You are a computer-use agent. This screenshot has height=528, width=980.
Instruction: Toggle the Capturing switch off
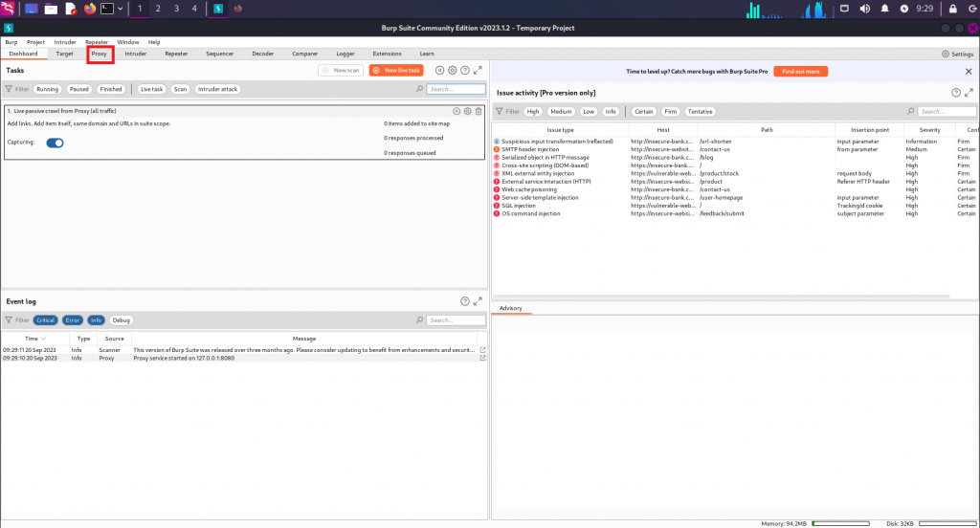[x=55, y=143]
